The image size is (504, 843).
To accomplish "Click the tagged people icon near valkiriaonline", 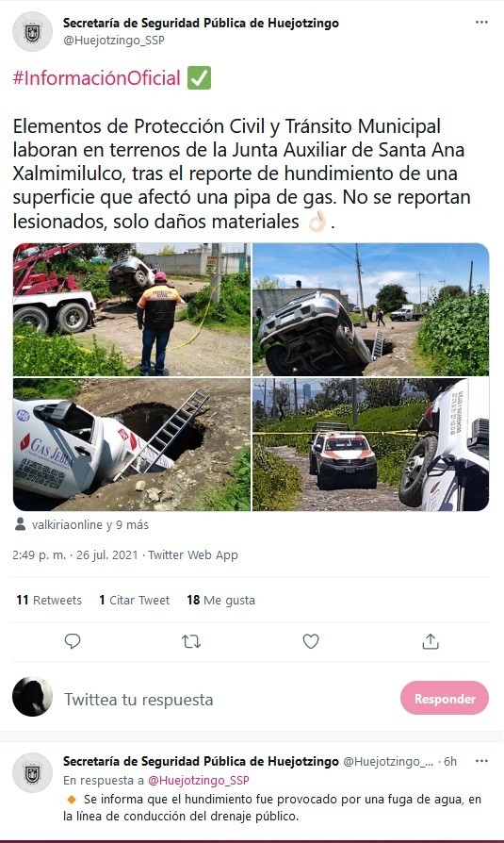I will click(x=21, y=524).
